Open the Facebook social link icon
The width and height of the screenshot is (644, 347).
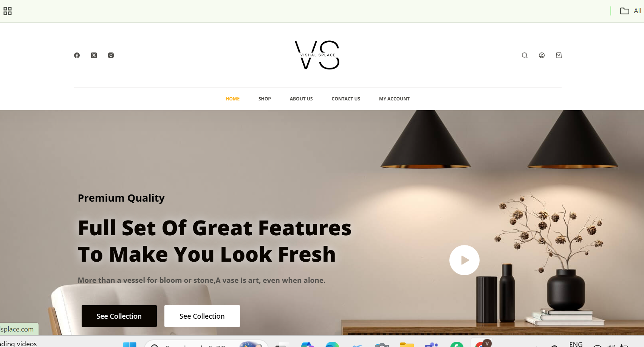tap(77, 55)
